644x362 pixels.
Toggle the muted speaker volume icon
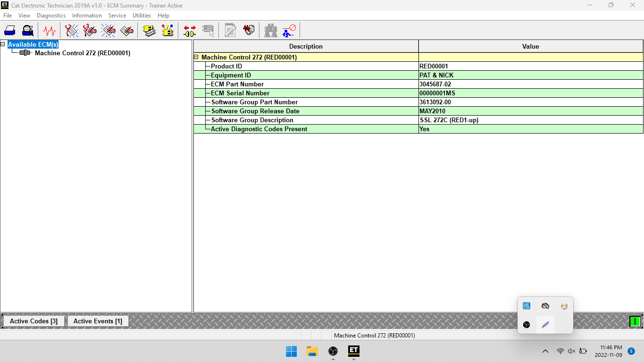571,351
